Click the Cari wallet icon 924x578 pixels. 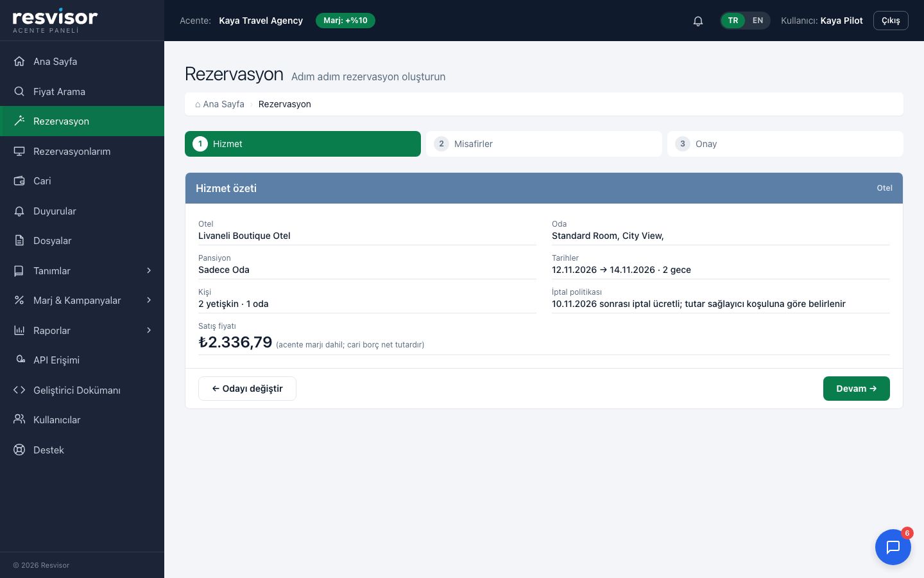(19, 180)
